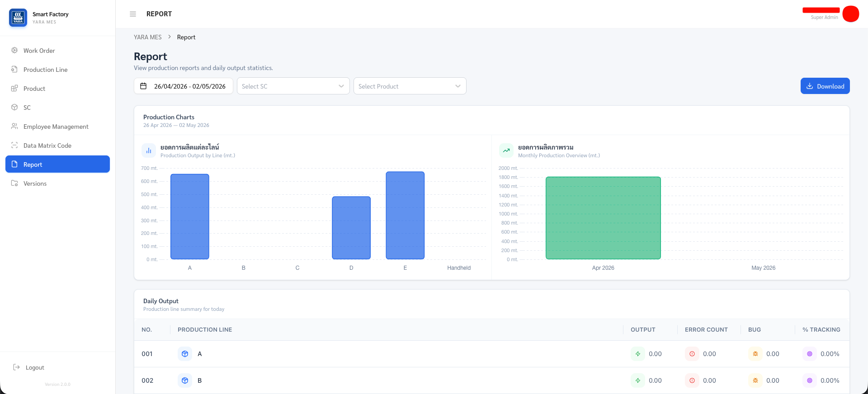
Task: Click the Download button
Action: click(825, 86)
